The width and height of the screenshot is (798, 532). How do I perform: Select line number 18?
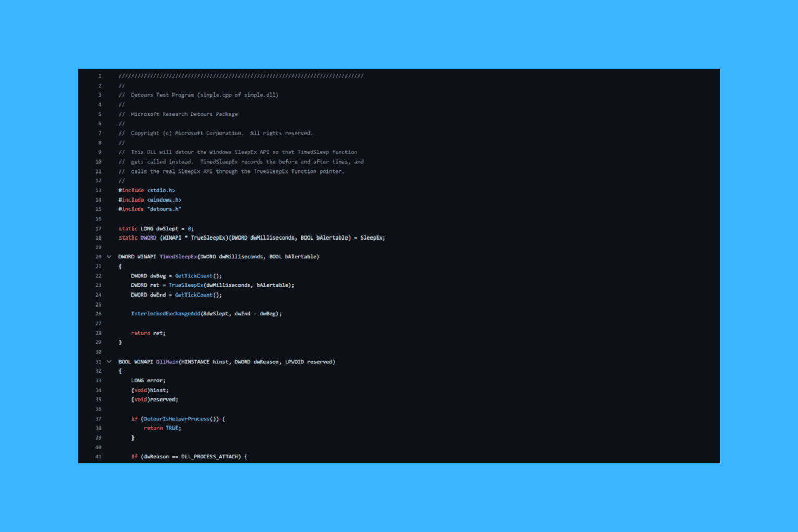point(98,238)
